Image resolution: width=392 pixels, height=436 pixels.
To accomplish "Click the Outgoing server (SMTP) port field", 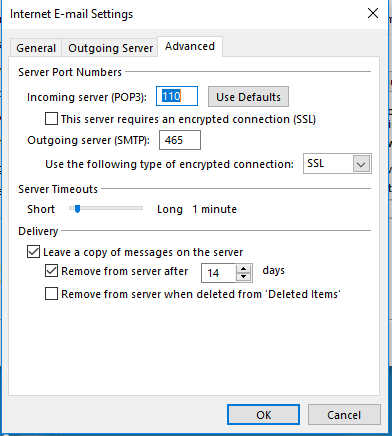I will click(x=180, y=140).
